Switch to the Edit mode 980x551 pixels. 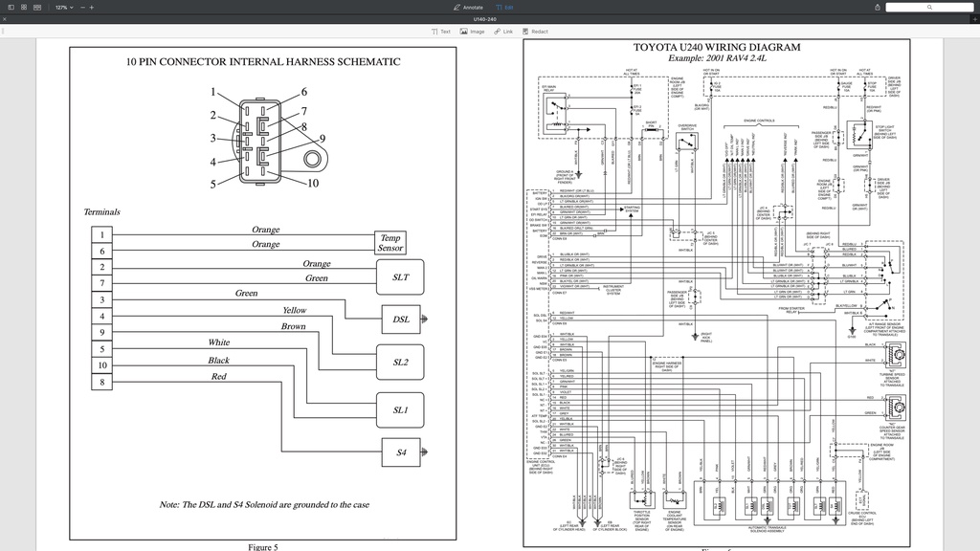(x=505, y=7)
